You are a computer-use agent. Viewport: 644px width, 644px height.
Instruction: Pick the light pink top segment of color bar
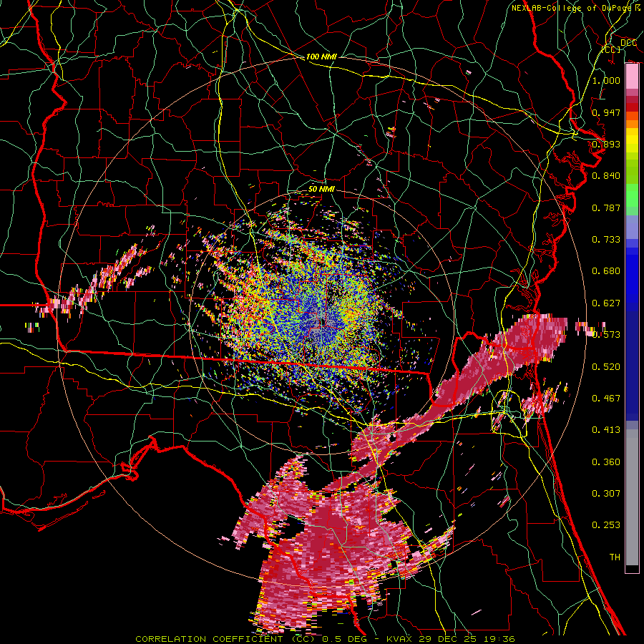click(x=632, y=77)
